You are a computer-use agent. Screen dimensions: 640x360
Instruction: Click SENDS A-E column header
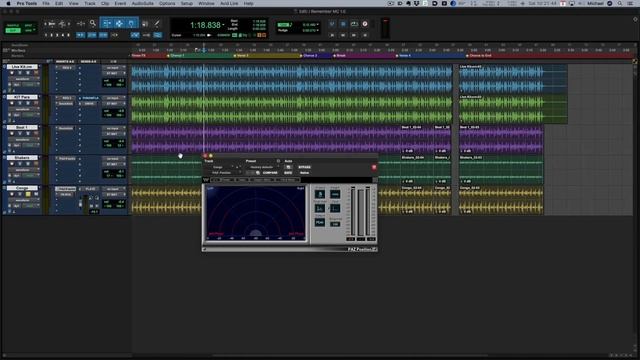(x=88, y=61)
